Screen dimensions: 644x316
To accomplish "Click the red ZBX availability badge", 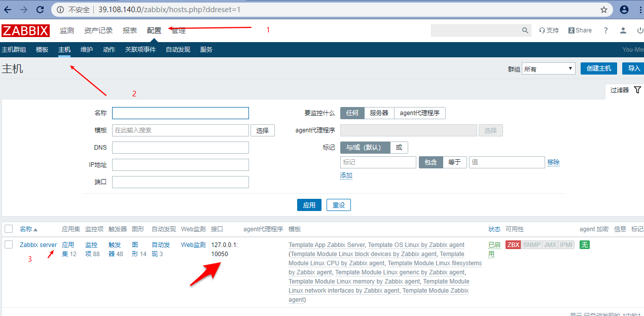I will click(513, 245).
